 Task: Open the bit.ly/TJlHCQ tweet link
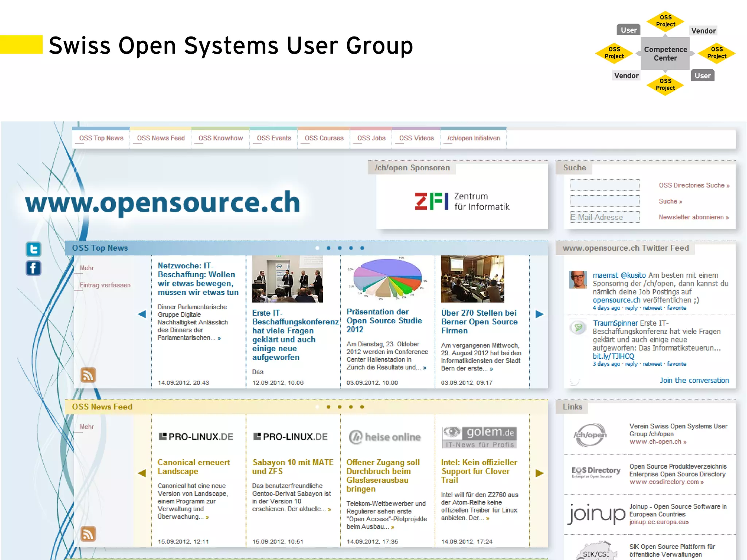(x=614, y=356)
